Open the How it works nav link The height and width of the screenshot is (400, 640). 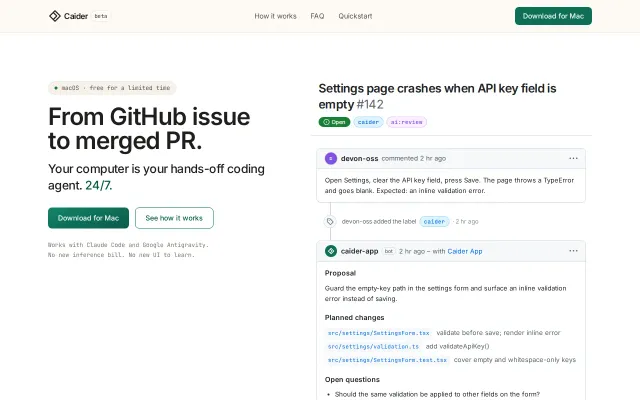[x=276, y=16]
